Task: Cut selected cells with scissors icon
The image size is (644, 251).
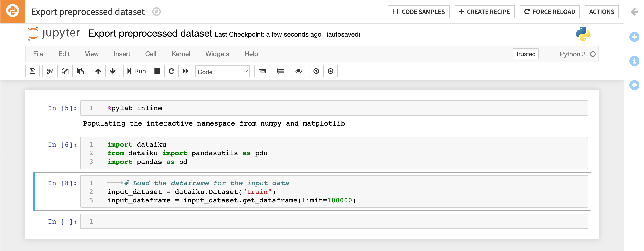Action: click(x=50, y=71)
